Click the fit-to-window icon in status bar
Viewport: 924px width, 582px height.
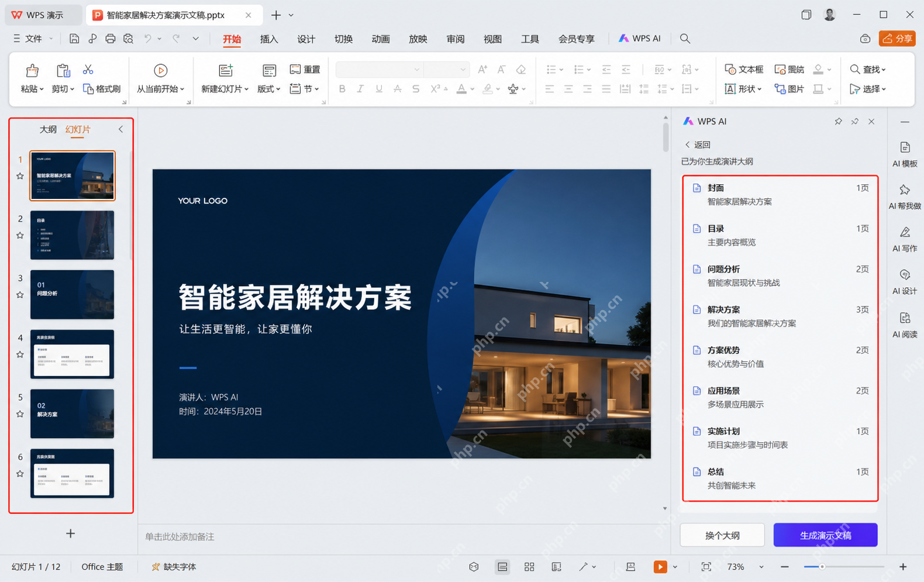(x=706, y=567)
